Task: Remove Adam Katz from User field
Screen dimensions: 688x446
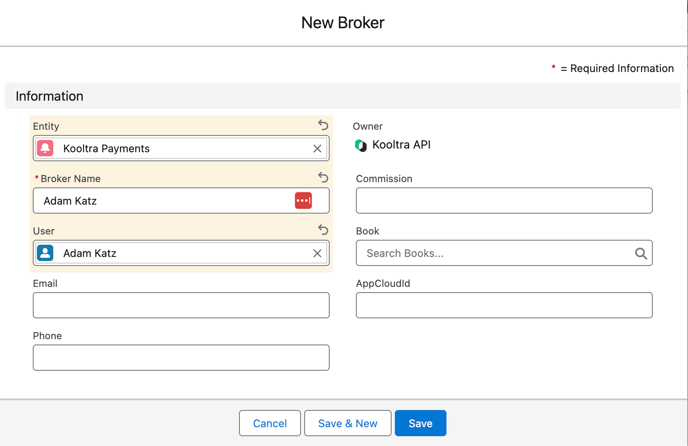Action: click(317, 253)
